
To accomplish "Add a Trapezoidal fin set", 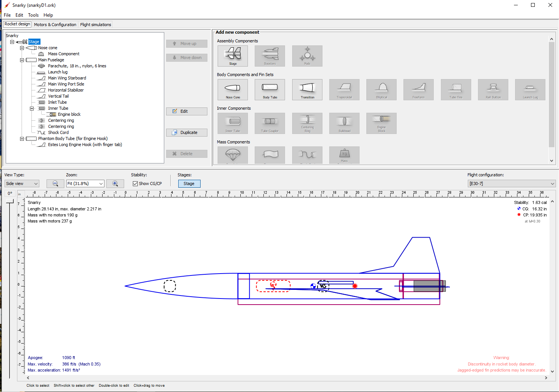I will point(344,90).
